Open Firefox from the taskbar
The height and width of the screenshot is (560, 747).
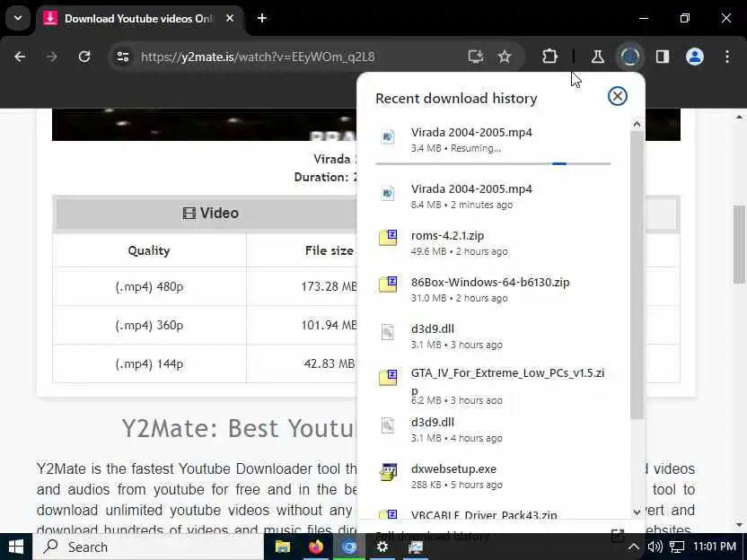315,547
